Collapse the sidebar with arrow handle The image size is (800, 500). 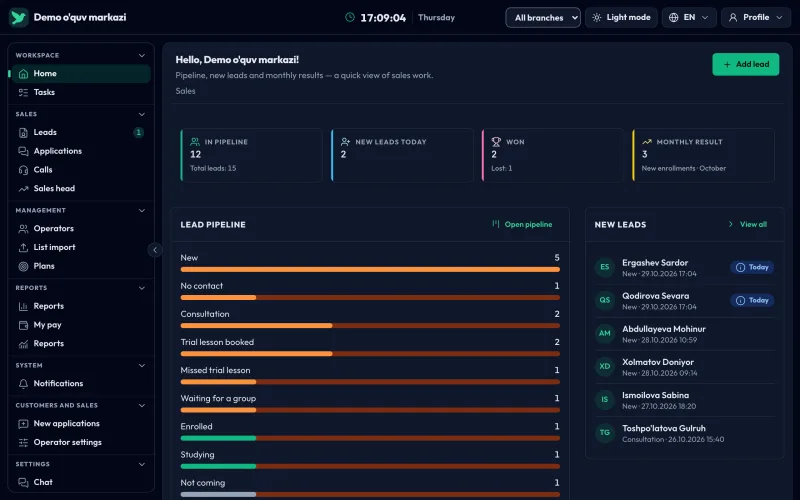[155, 250]
